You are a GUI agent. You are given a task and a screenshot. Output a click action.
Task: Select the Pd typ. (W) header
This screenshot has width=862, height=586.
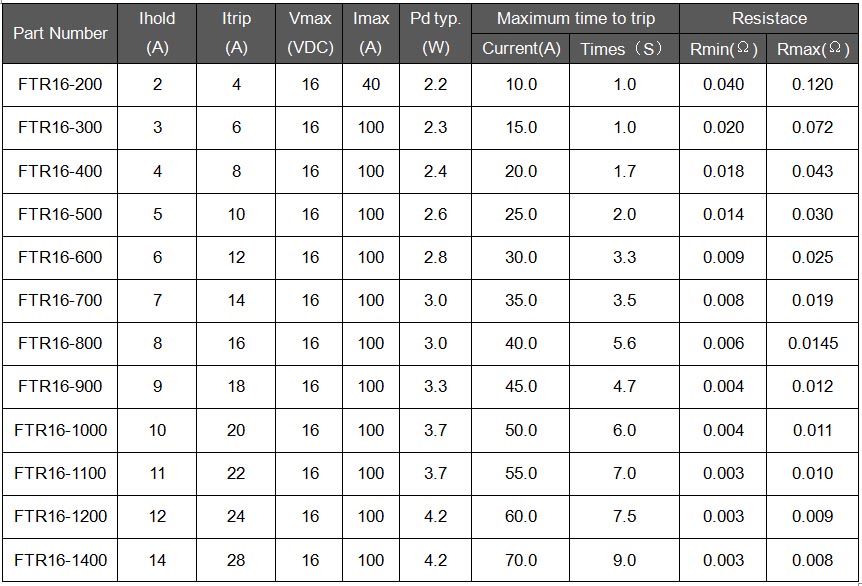pyautogui.click(x=436, y=33)
